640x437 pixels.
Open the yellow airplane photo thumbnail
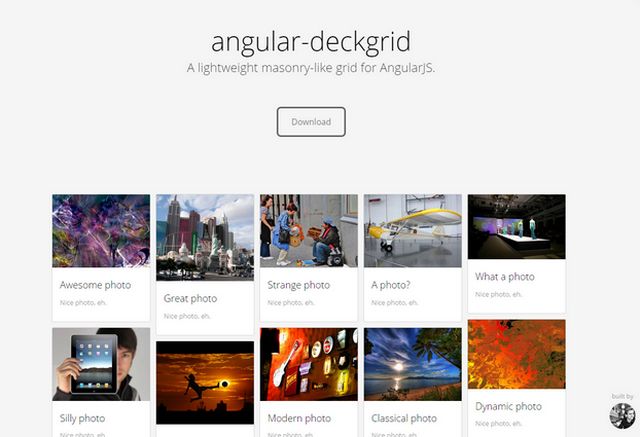(x=413, y=231)
